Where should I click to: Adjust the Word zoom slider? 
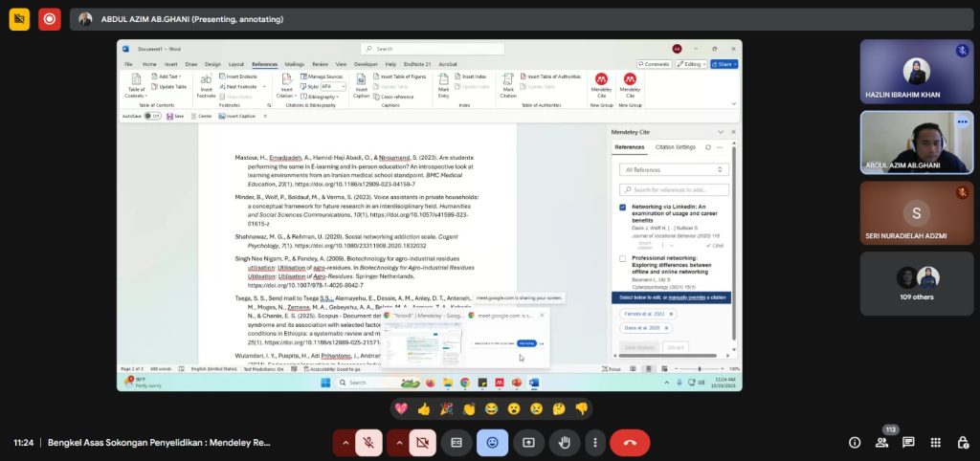tap(699, 369)
